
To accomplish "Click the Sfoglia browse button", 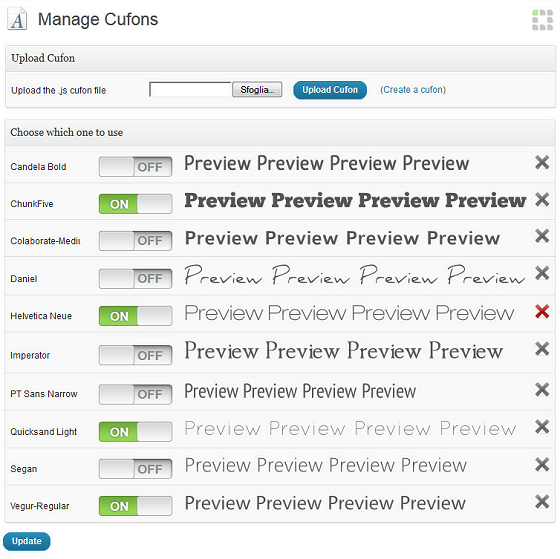I will point(257,89).
